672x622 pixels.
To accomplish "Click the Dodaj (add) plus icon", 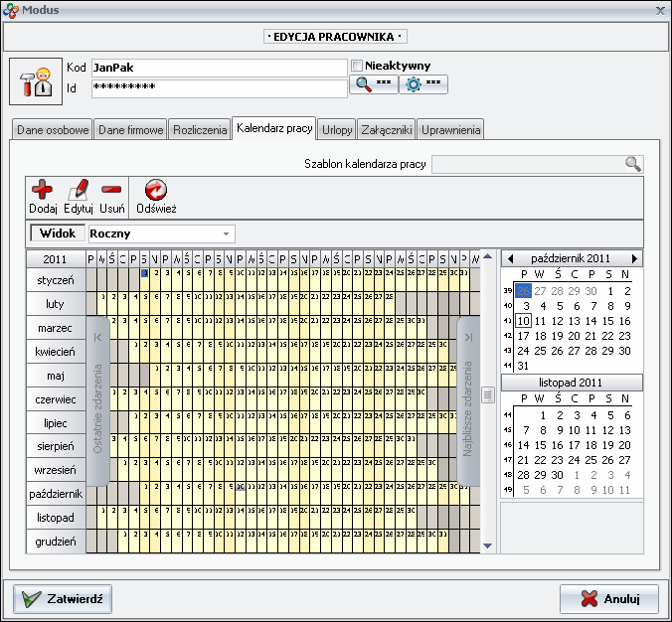I will tap(43, 190).
